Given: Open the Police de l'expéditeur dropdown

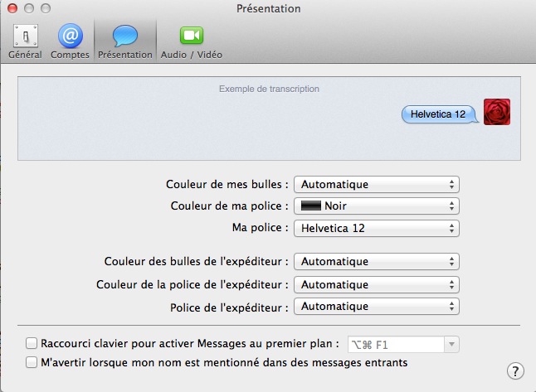Looking at the screenshot, I should [x=377, y=307].
